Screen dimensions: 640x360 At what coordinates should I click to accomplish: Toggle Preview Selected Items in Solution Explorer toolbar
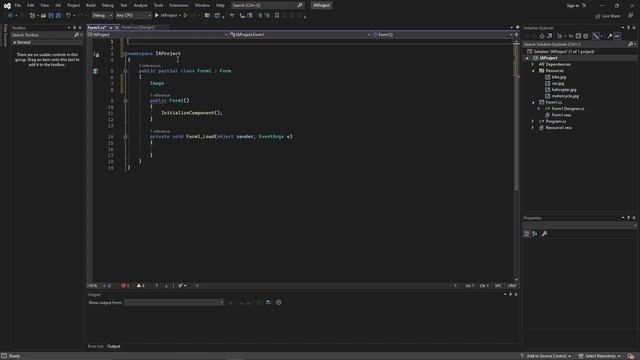click(x=617, y=36)
